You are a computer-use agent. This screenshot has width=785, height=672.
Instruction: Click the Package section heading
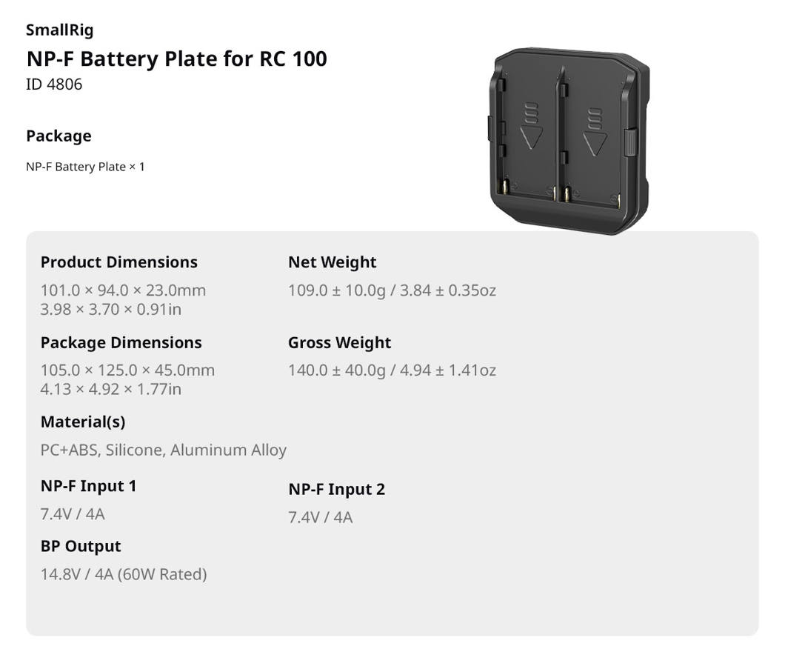[x=59, y=136]
